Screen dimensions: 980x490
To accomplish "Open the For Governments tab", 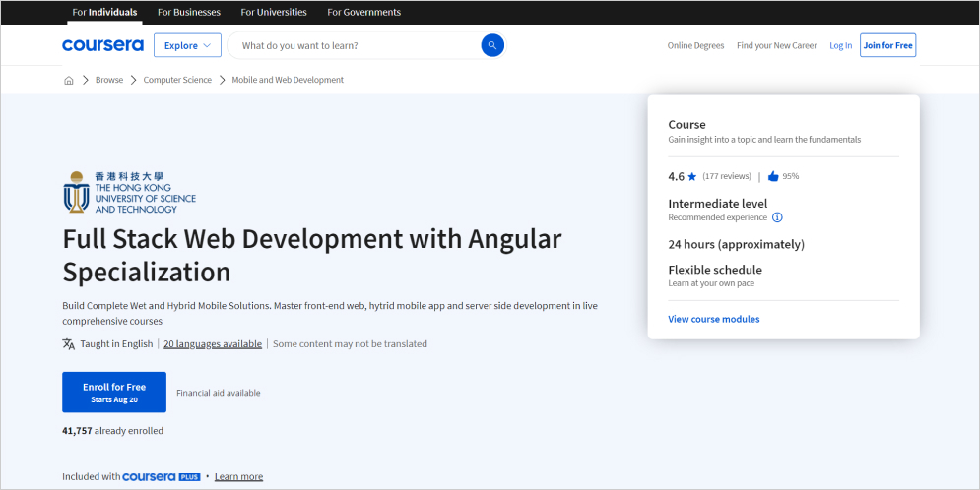I will click(x=363, y=12).
